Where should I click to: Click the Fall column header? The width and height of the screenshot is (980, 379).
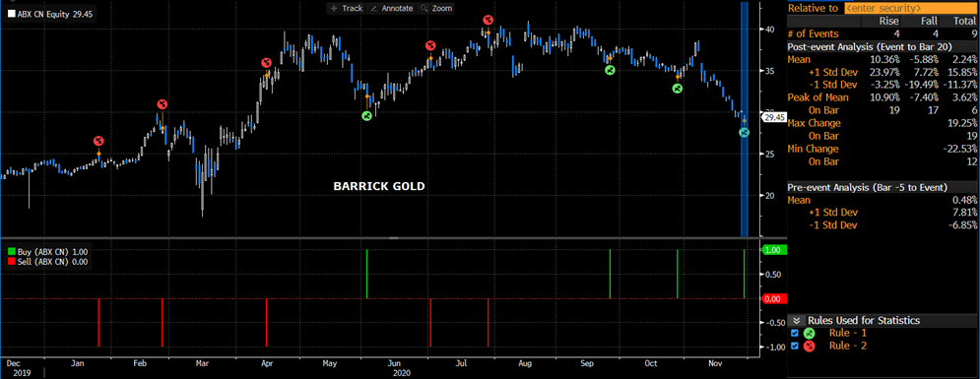tap(930, 22)
